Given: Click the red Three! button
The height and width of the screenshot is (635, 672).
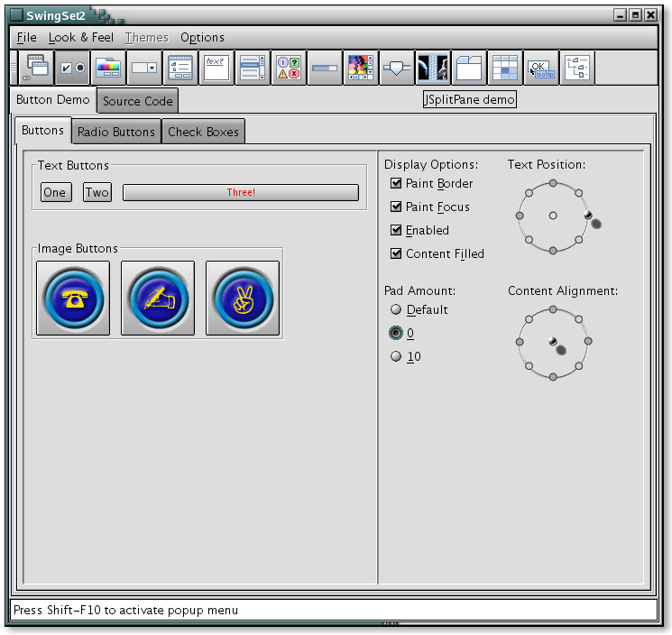Looking at the screenshot, I should click(x=241, y=192).
